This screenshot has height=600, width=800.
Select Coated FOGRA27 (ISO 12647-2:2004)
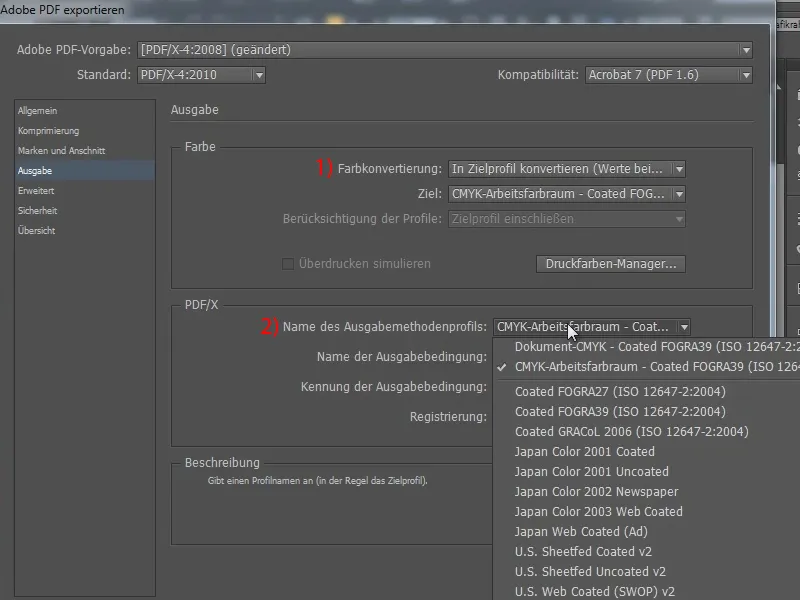[646, 392]
